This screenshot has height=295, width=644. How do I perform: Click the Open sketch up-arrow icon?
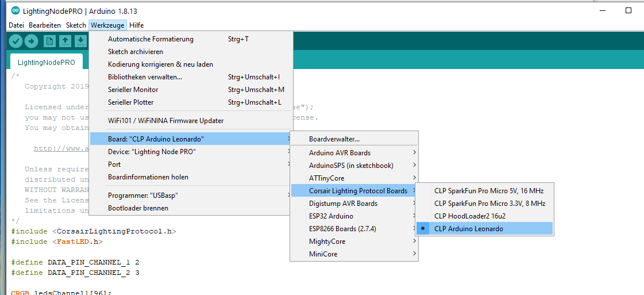[x=65, y=41]
